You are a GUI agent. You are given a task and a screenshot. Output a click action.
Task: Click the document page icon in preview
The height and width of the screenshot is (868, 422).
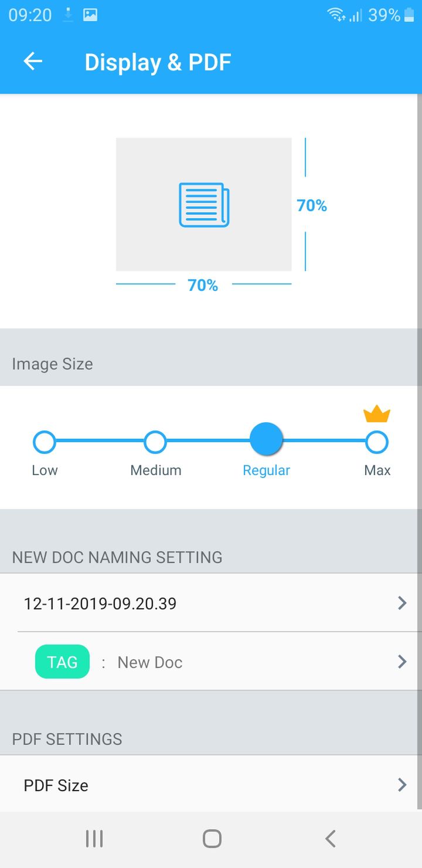[204, 205]
